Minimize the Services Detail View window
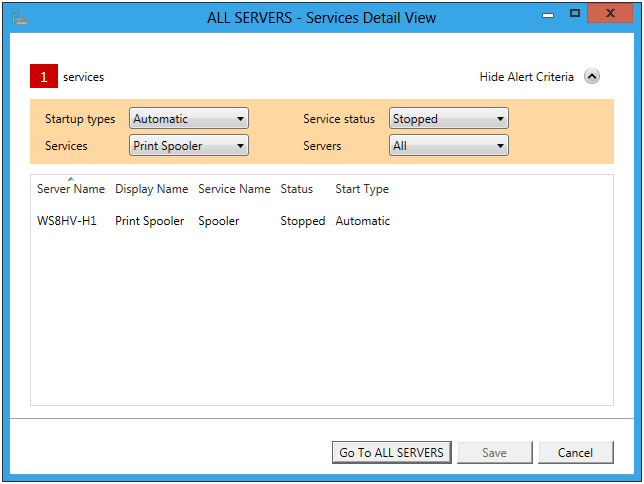644x484 pixels. [x=548, y=14]
